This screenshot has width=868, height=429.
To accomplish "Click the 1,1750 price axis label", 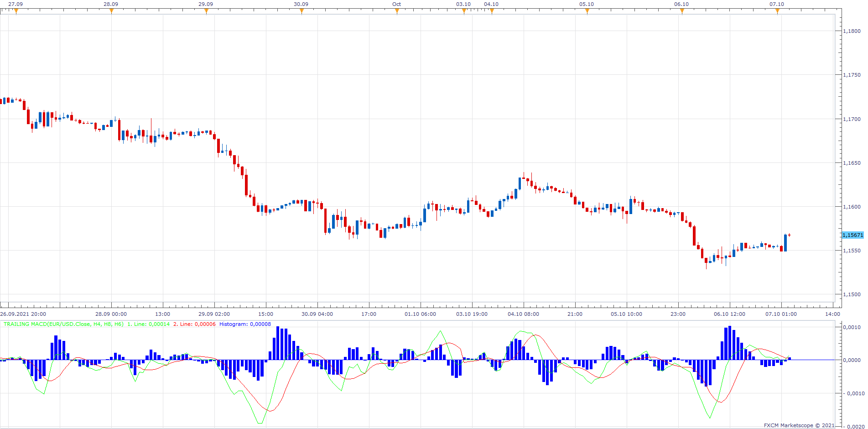I will click(852, 75).
